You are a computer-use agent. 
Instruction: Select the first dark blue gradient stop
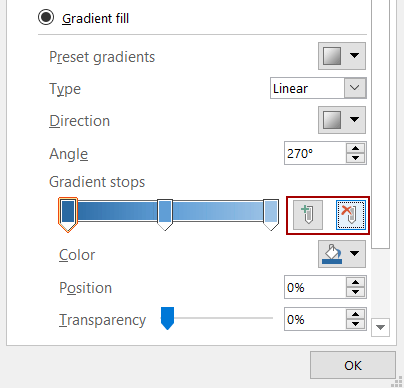tap(68, 214)
